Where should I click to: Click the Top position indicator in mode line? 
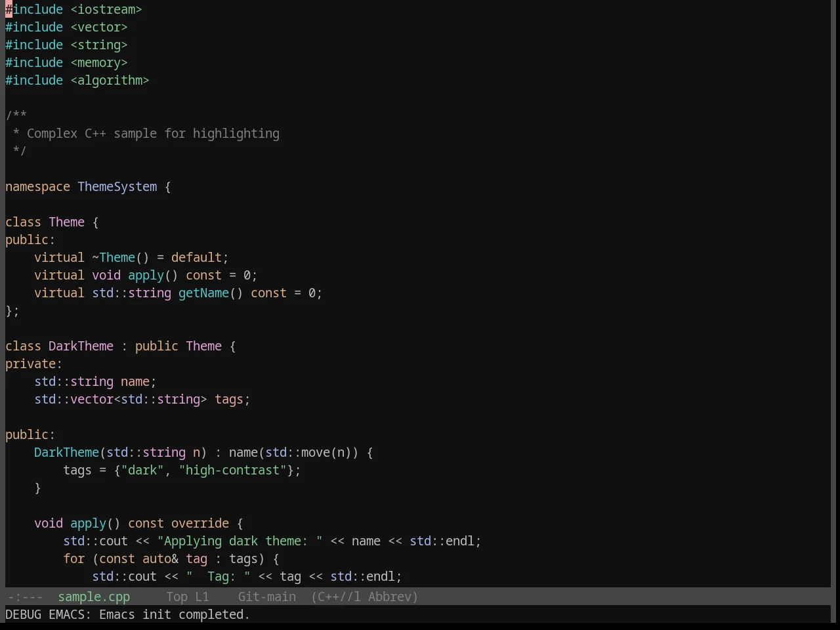point(177,597)
